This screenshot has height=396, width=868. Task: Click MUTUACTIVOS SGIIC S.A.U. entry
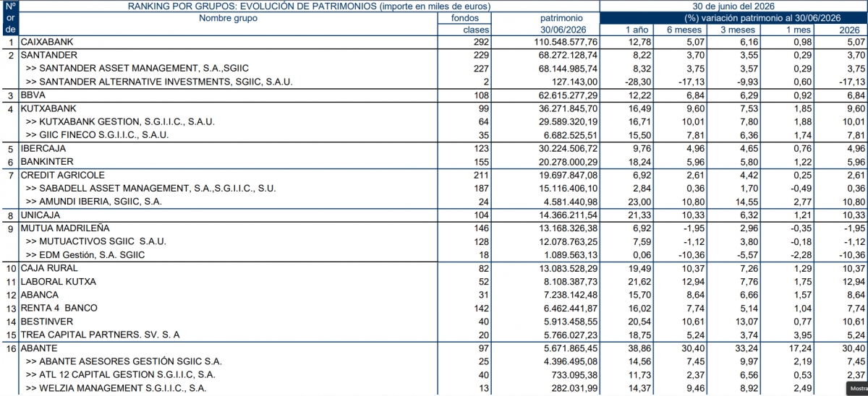tap(96, 241)
